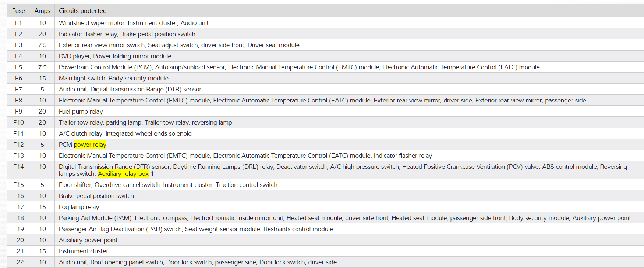Screen dimensions: 644x268
Task: Click the Amps column header
Action: tap(42, 11)
